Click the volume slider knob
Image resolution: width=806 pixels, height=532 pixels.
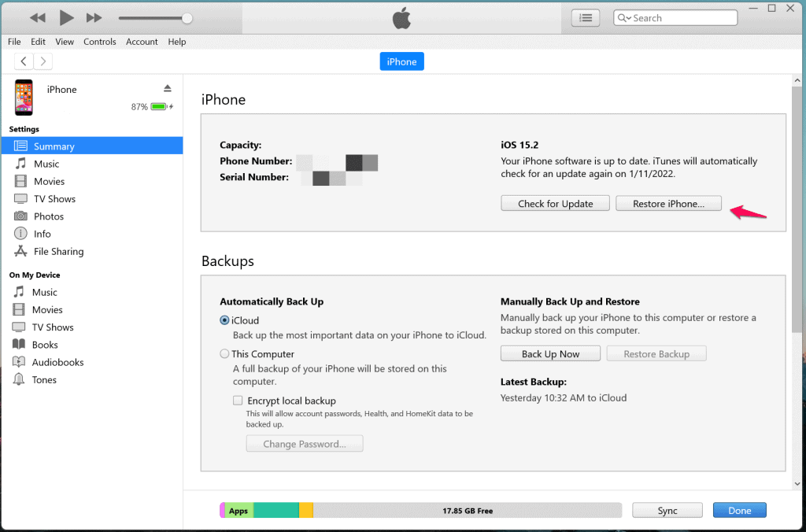pyautogui.click(x=187, y=19)
